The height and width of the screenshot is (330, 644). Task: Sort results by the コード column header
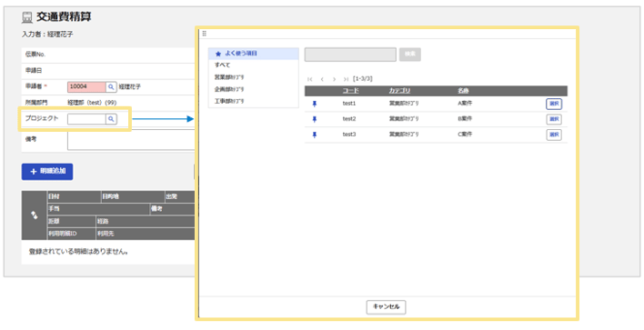pyautogui.click(x=350, y=91)
